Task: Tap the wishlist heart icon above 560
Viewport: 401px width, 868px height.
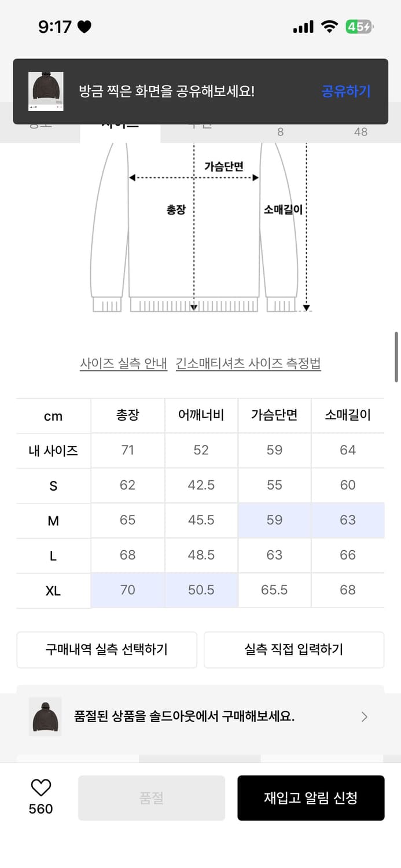Action: coord(39,788)
